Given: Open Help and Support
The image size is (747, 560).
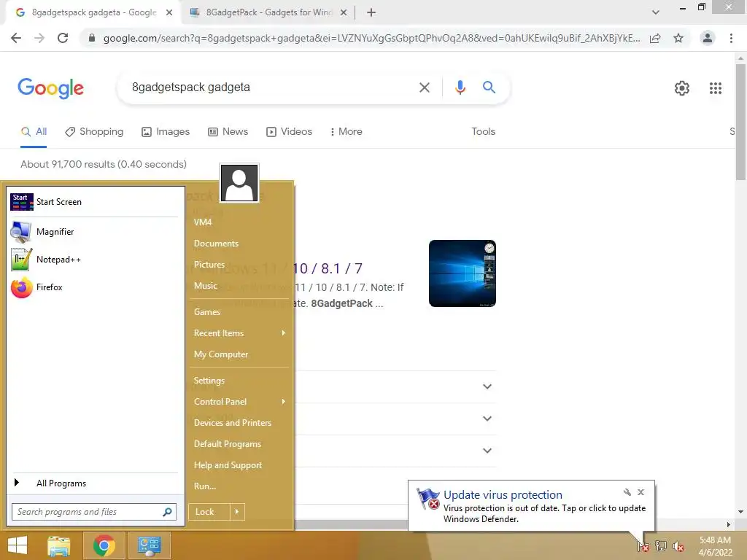Looking at the screenshot, I should [239, 465].
